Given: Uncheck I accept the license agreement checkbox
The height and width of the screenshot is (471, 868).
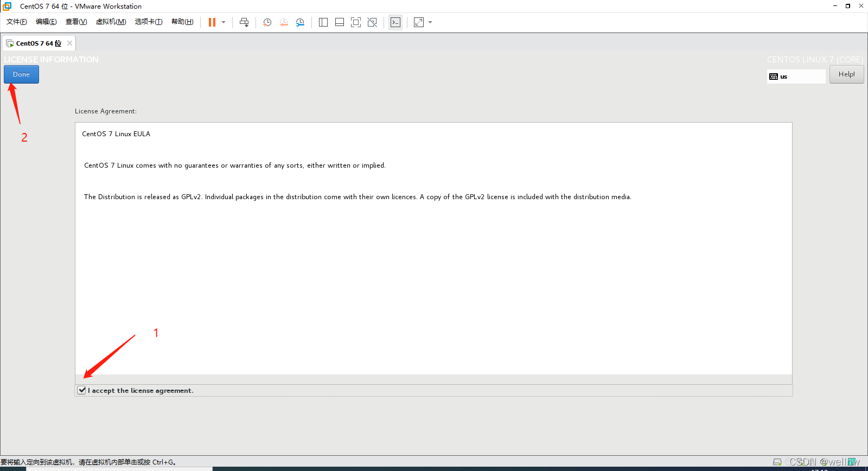Looking at the screenshot, I should [x=81, y=390].
